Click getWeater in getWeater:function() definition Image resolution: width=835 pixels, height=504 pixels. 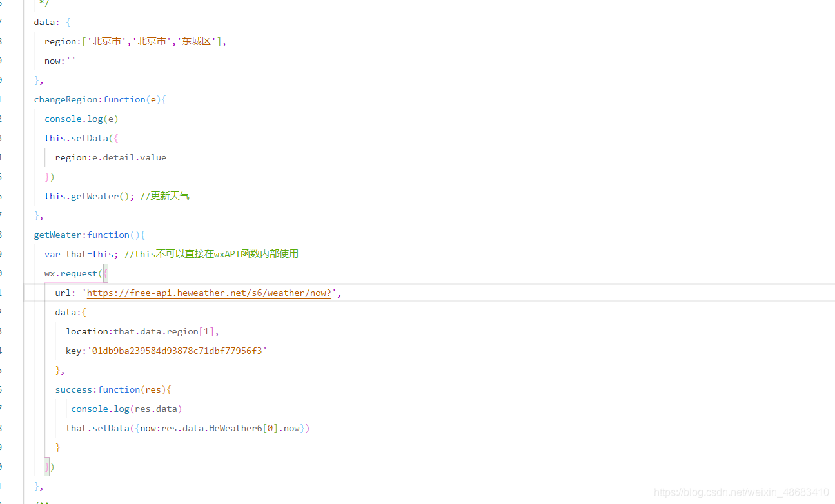pyautogui.click(x=58, y=235)
